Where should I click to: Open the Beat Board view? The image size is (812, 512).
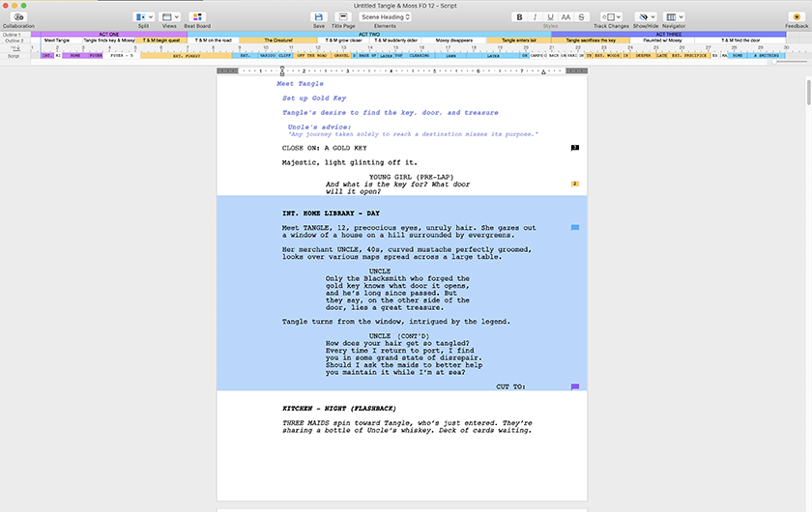pos(197,17)
